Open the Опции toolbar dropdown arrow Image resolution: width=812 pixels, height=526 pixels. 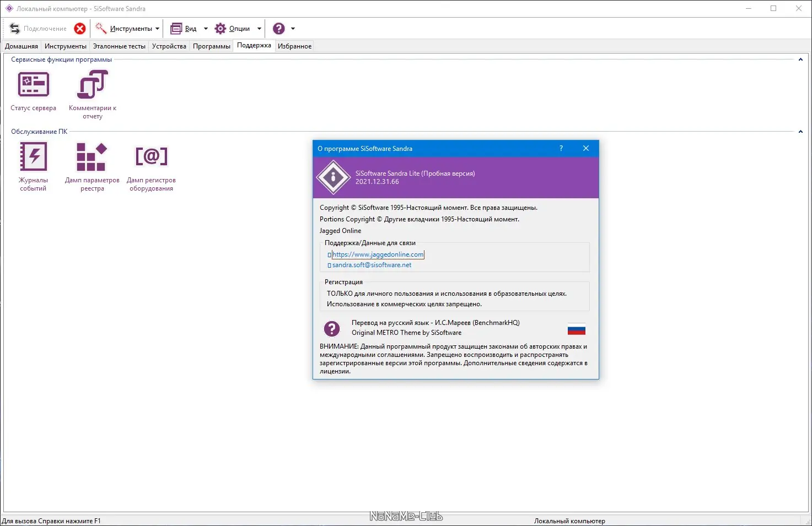[x=259, y=29]
